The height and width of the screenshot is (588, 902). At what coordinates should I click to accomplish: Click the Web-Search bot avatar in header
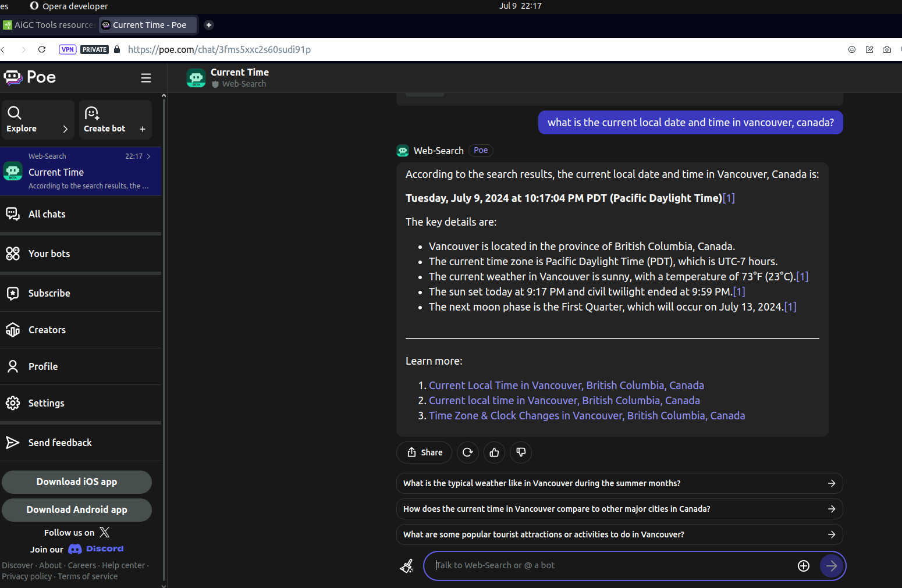[x=196, y=78]
